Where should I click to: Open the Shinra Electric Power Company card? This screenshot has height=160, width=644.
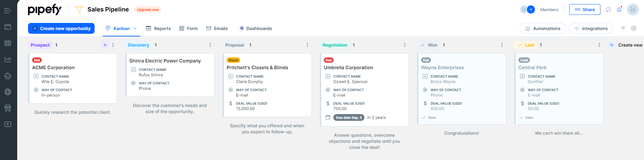pos(170,75)
